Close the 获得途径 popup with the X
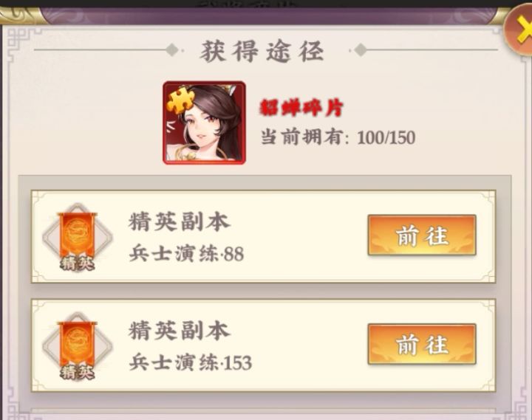This screenshot has width=532, height=420. point(519,30)
